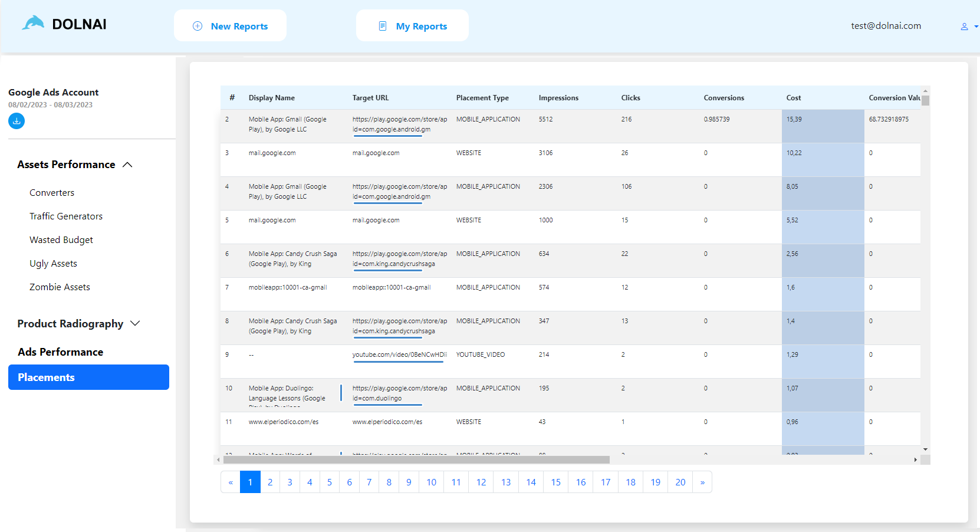980x532 pixels.
Task: Go to previous page with « arrow
Action: [x=231, y=482]
